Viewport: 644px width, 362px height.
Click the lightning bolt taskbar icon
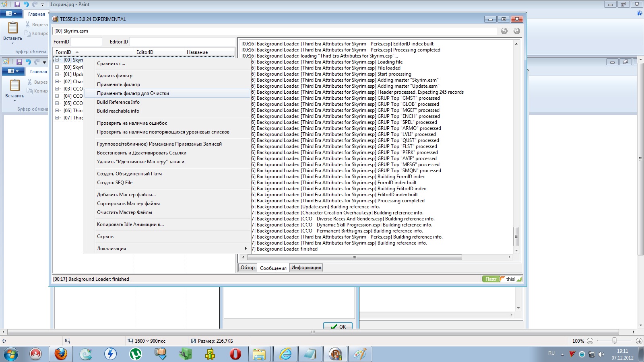[x=110, y=354]
